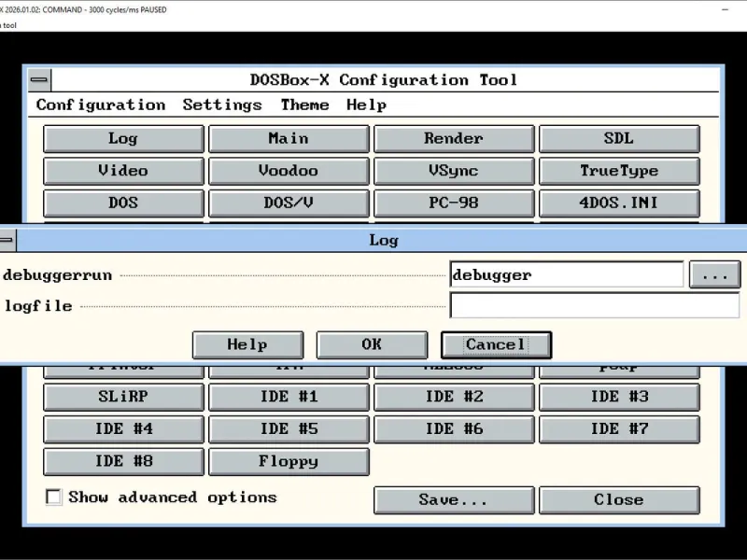Close the Configuration Tool with Close button
This screenshot has width=747, height=560.
[x=619, y=500]
